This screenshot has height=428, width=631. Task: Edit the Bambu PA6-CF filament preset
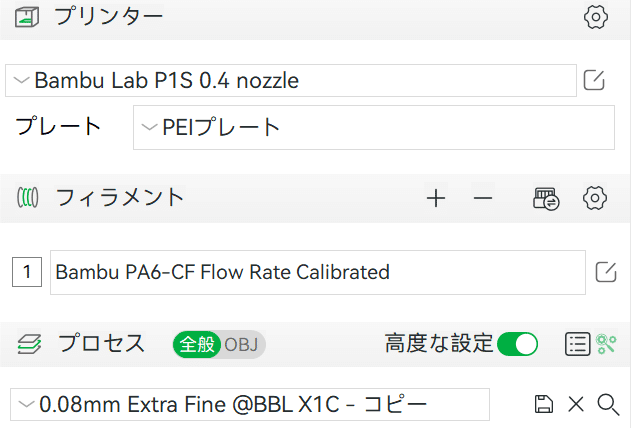(606, 272)
